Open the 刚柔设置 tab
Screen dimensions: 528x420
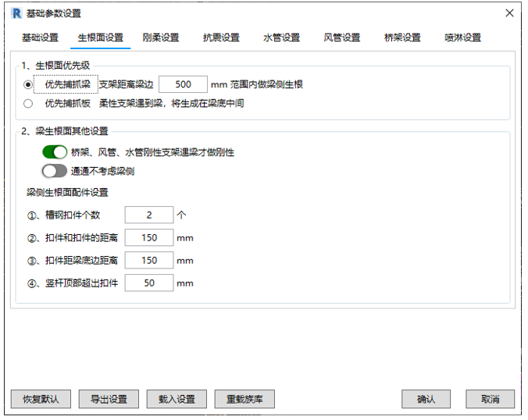point(161,37)
